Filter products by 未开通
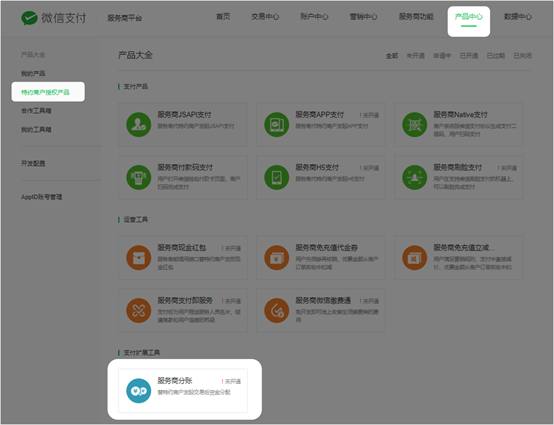 (x=416, y=56)
